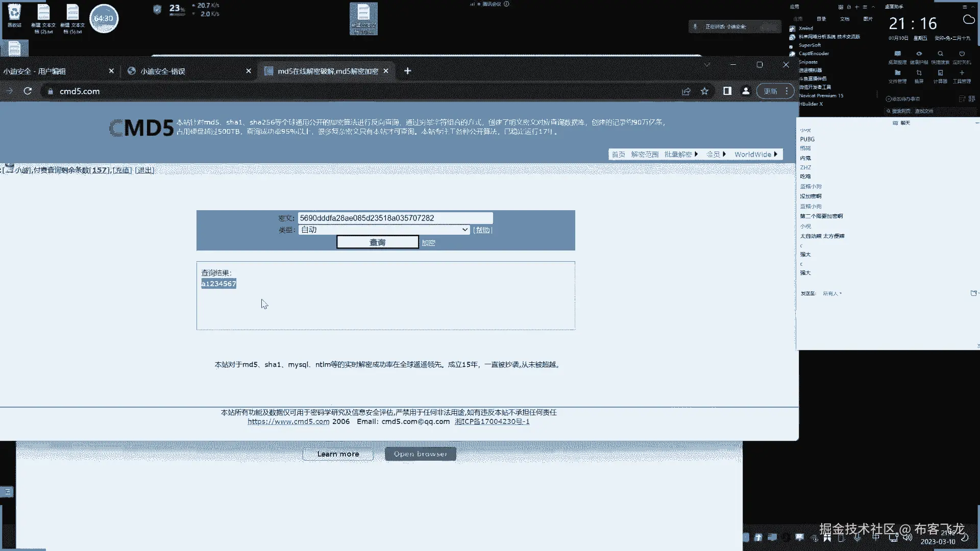Open a new browser tab with plus

[407, 71]
